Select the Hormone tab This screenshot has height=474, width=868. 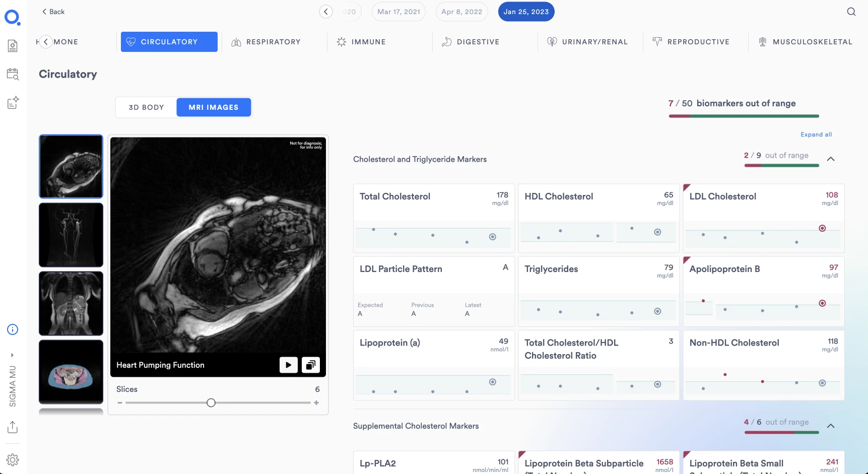click(65, 42)
